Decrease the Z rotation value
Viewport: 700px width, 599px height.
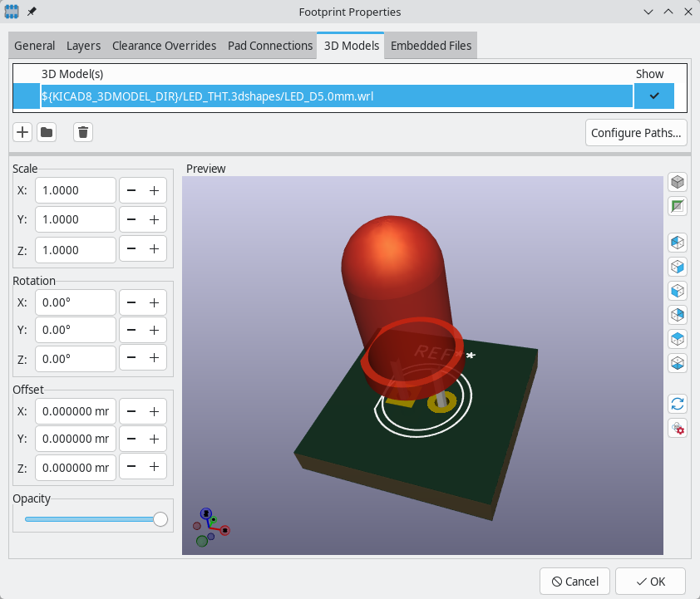131,358
